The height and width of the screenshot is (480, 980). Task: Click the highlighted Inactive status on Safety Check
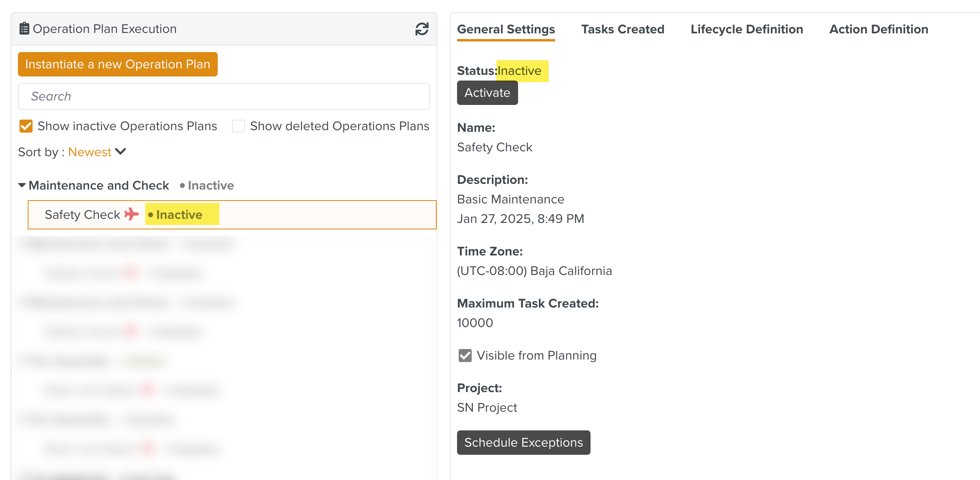click(179, 214)
